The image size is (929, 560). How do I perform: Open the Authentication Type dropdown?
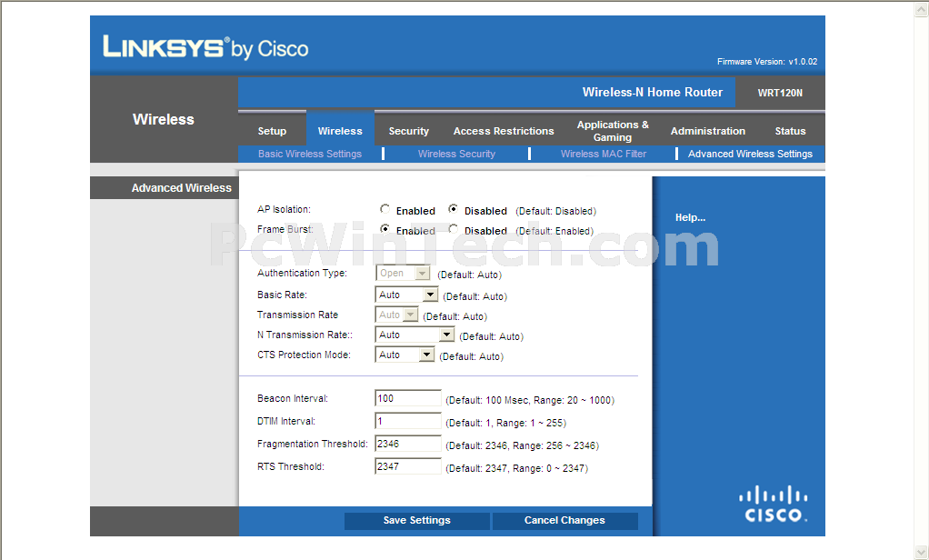click(403, 274)
